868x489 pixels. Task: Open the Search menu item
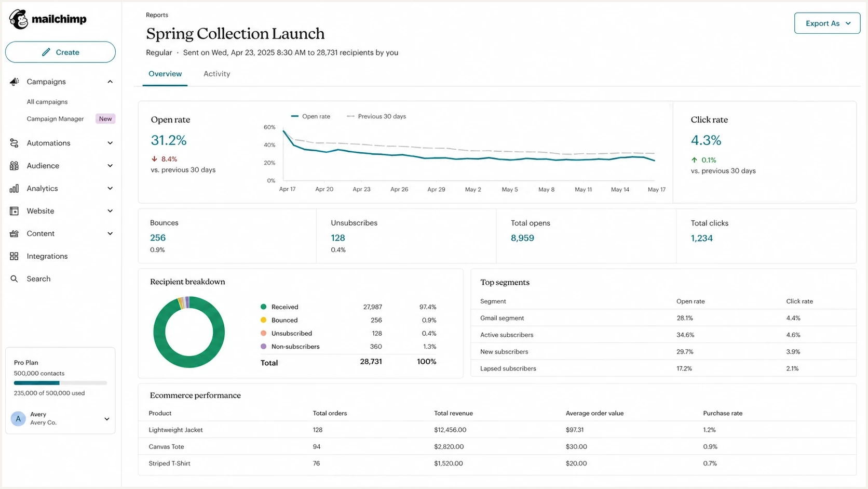pyautogui.click(x=38, y=279)
